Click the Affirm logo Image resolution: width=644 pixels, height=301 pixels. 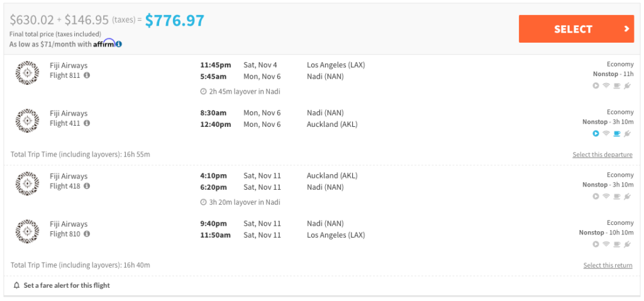click(104, 43)
